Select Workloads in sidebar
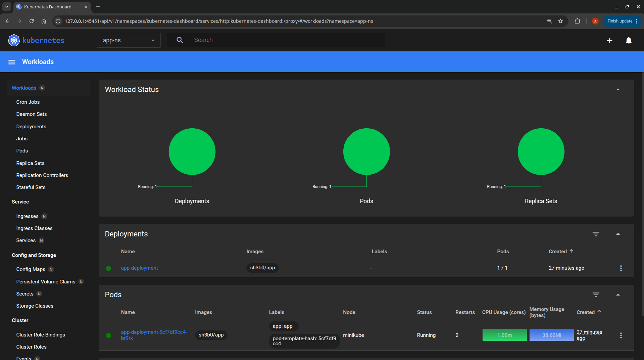 tap(24, 88)
